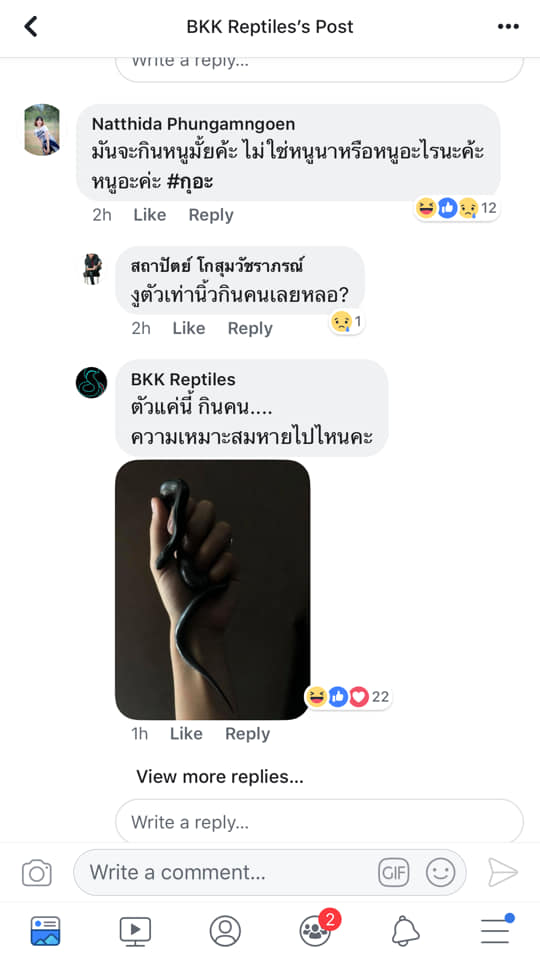Open the emoji smiley picker

(441, 872)
